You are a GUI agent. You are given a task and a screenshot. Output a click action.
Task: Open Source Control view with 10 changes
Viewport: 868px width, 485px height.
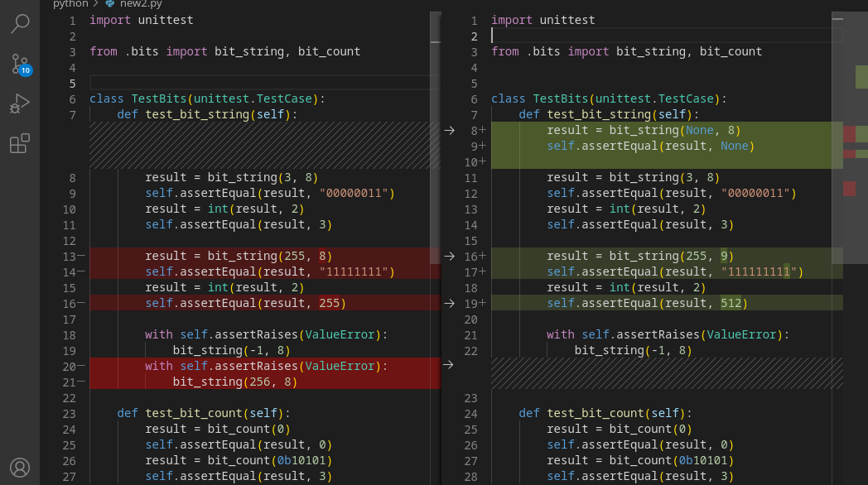click(x=20, y=65)
